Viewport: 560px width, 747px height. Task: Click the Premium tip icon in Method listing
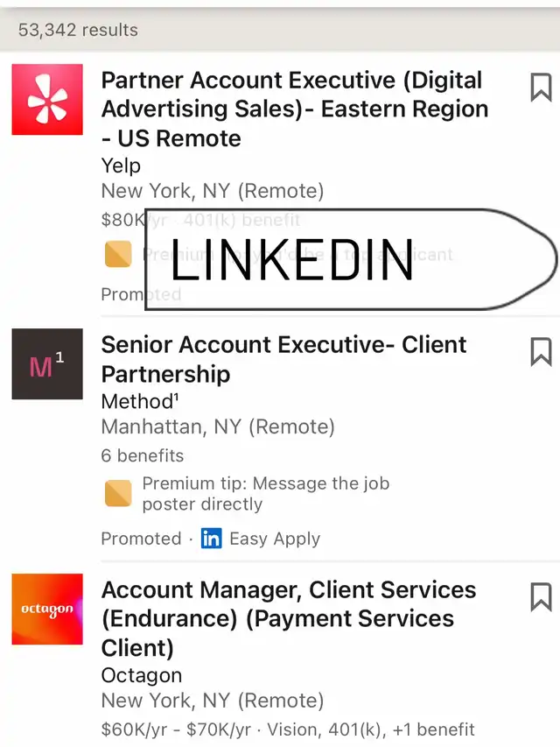(117, 494)
